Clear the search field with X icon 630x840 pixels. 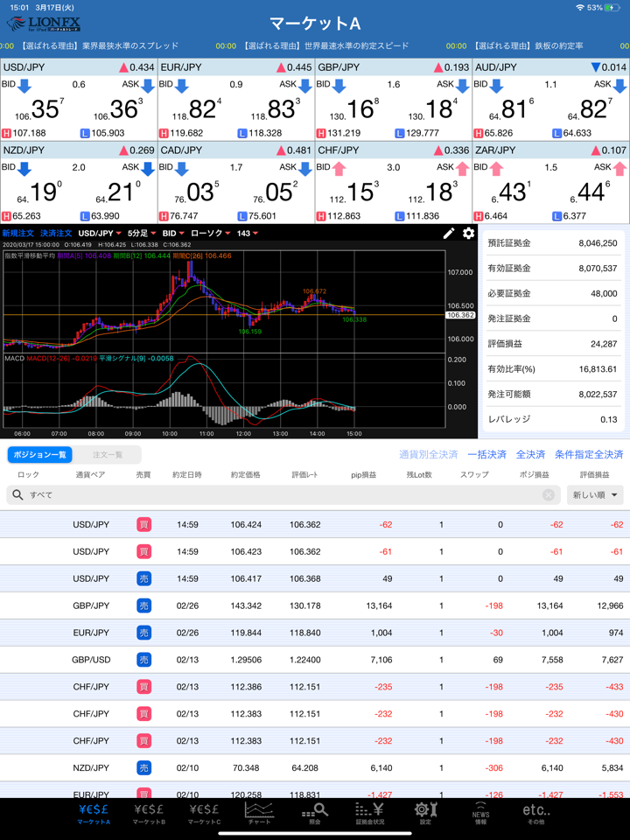(549, 495)
